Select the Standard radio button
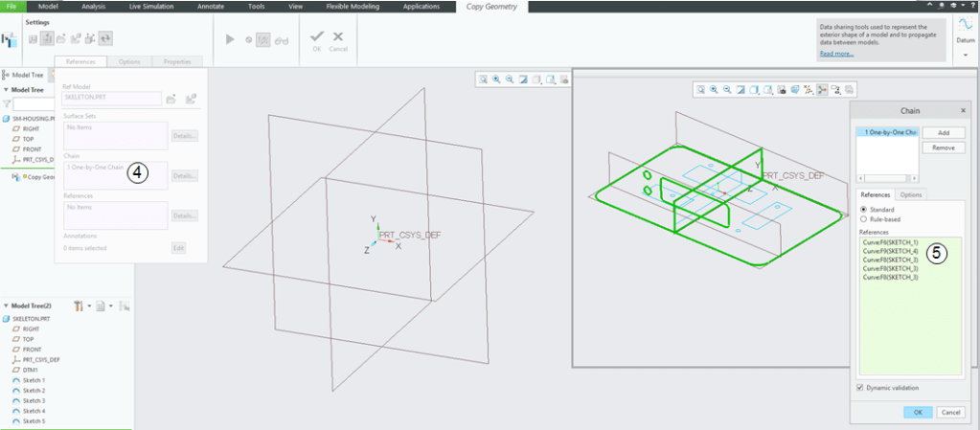This screenshot has width=980, height=430. 863,209
